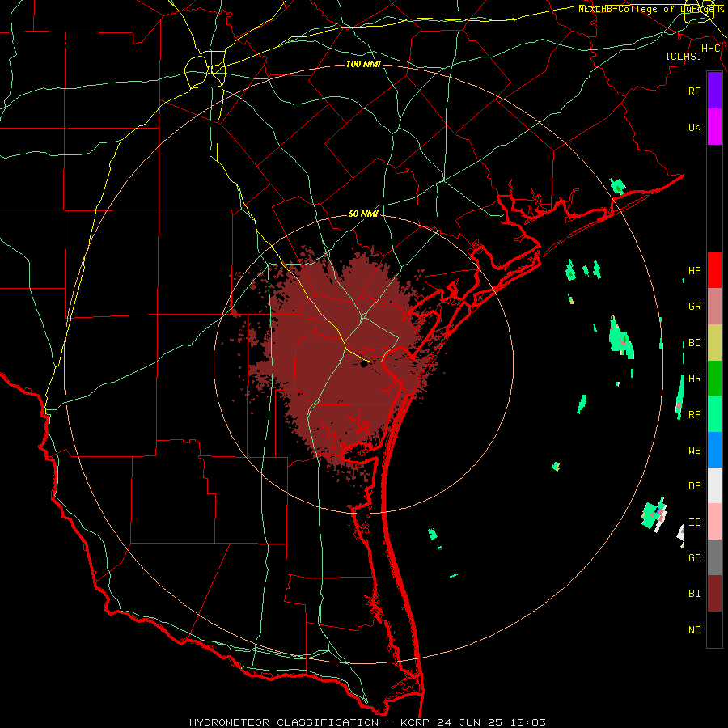Click the 100 NMI range ring label

pos(363,64)
